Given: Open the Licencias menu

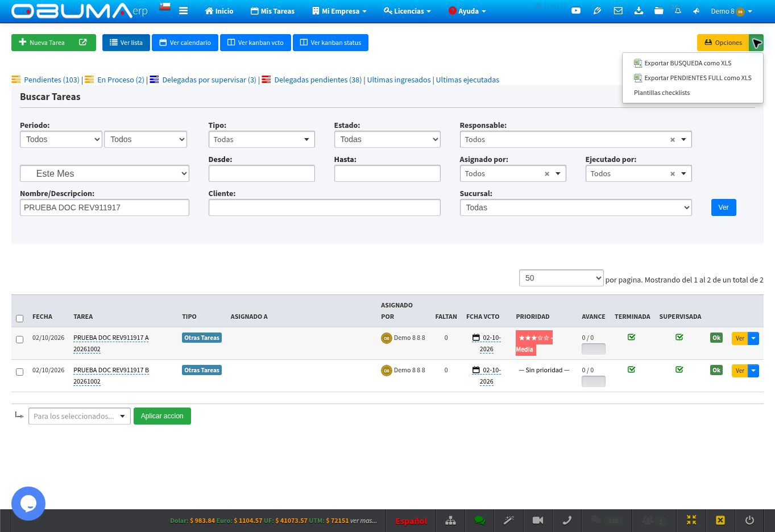Looking at the screenshot, I should coord(407,11).
